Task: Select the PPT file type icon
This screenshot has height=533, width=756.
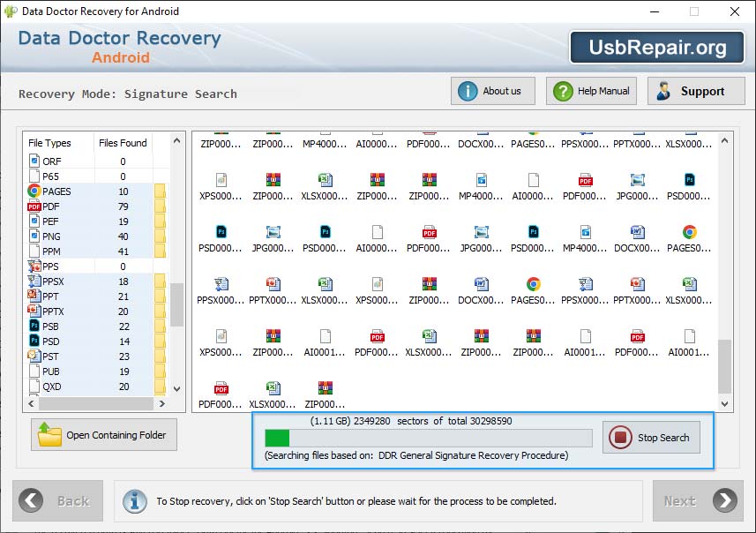Action: [34, 296]
